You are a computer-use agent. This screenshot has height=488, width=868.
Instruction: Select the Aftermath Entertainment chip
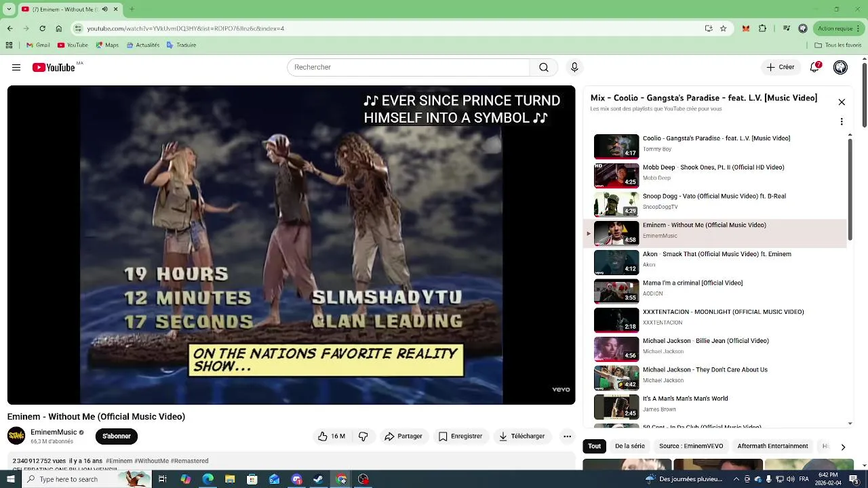(x=772, y=446)
